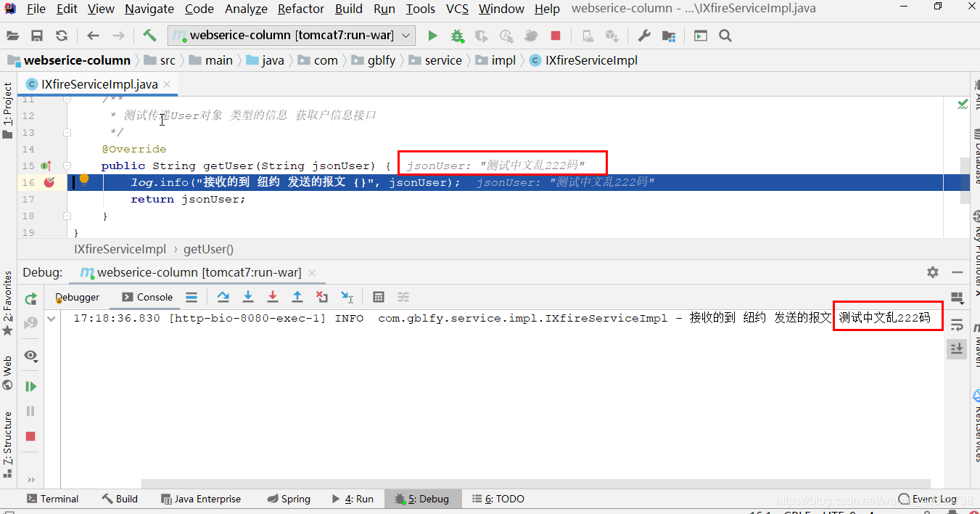Open Evaluate Expression calculator icon
980x514 pixels.
(x=379, y=296)
